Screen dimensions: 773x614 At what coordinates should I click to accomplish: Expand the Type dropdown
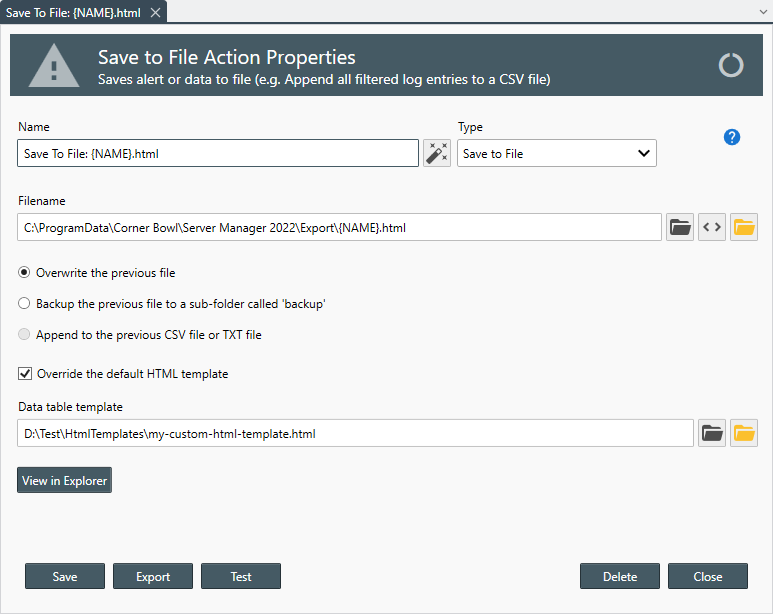(x=557, y=153)
